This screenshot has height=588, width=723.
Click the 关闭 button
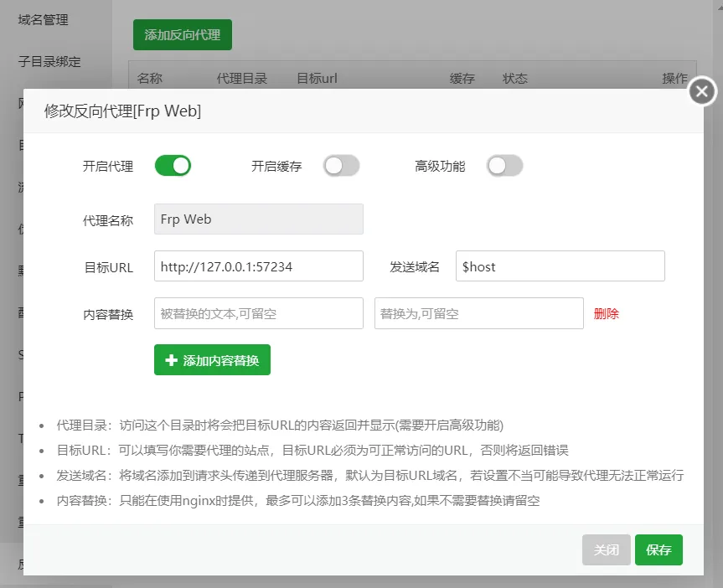pyautogui.click(x=606, y=549)
